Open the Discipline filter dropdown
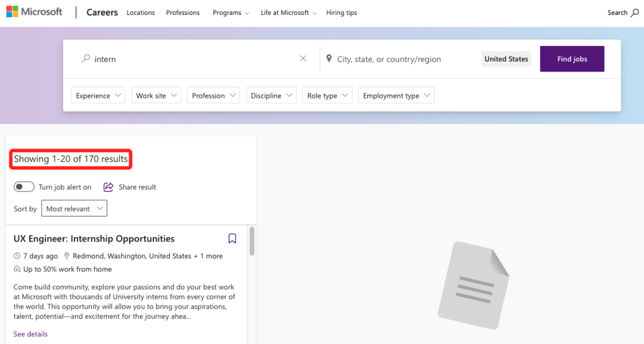Screen dimensions: 644x344 pyautogui.click(x=271, y=95)
